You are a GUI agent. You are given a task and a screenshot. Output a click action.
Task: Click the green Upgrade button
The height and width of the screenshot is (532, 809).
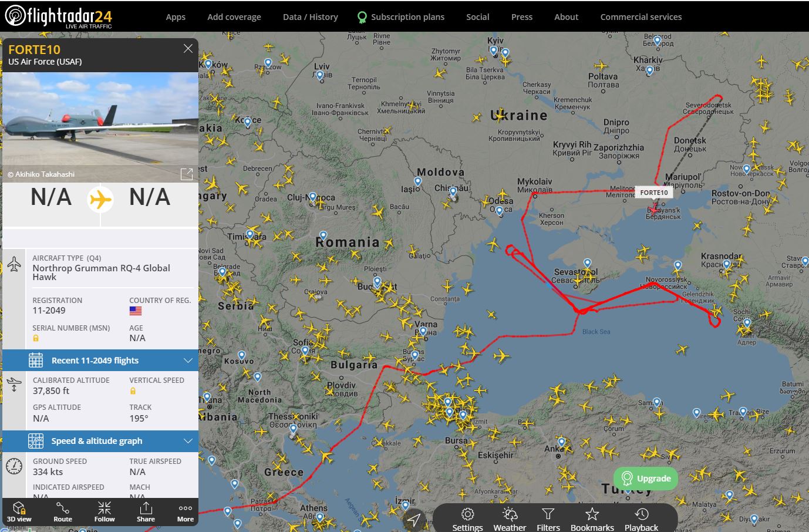click(646, 478)
